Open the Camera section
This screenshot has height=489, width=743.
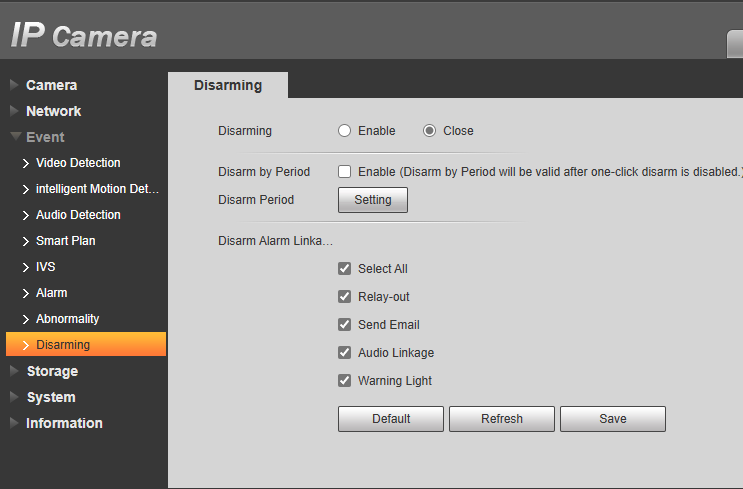pos(52,85)
